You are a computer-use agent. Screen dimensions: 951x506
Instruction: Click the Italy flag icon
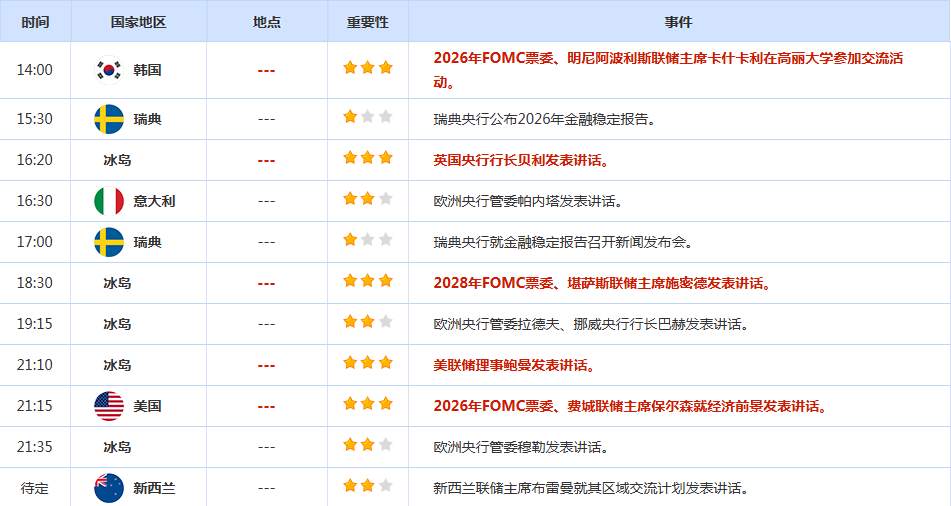(x=109, y=201)
